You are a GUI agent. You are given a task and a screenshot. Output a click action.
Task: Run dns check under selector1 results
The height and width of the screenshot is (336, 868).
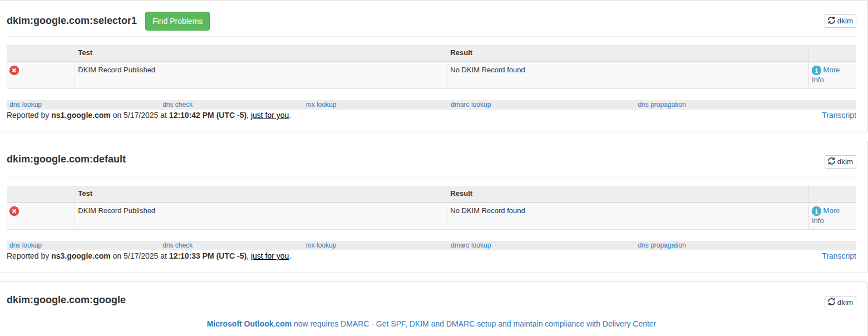pos(177,105)
